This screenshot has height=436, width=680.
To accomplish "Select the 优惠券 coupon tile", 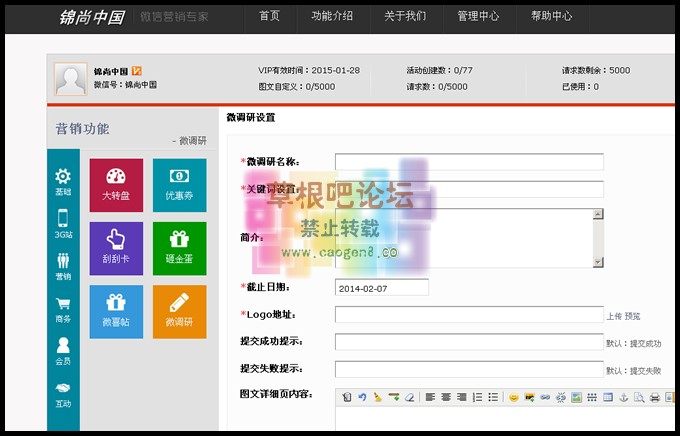I will (180, 185).
